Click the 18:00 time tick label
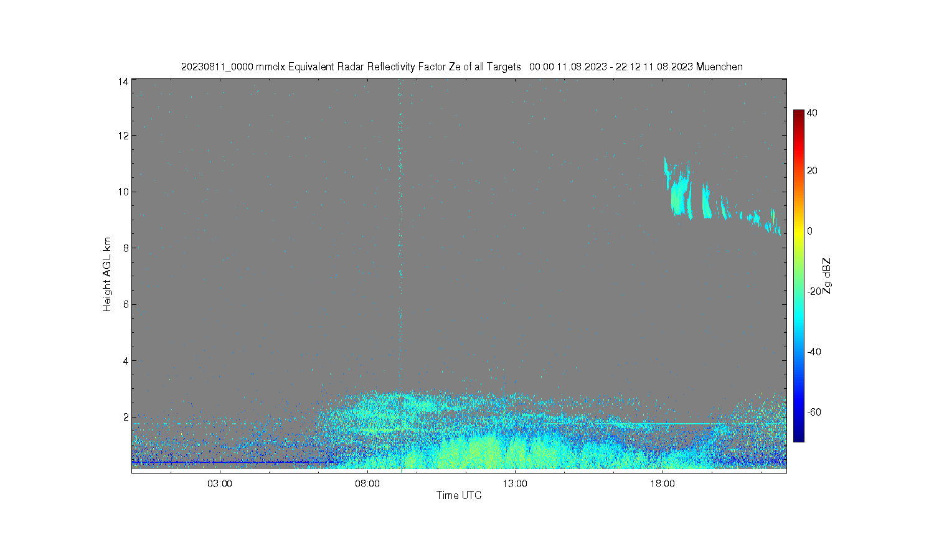 (x=663, y=483)
